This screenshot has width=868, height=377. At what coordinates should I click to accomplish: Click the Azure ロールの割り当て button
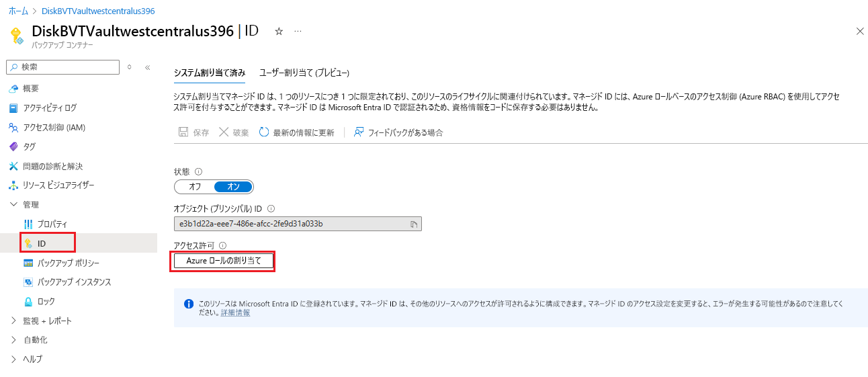click(224, 261)
